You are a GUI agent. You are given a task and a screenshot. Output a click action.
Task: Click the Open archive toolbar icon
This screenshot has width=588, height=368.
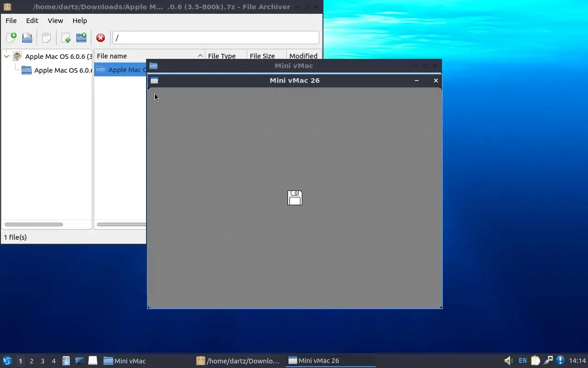(27, 38)
